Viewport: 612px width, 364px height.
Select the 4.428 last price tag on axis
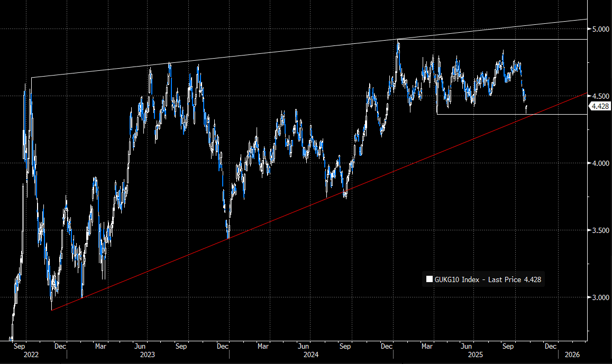(x=599, y=106)
